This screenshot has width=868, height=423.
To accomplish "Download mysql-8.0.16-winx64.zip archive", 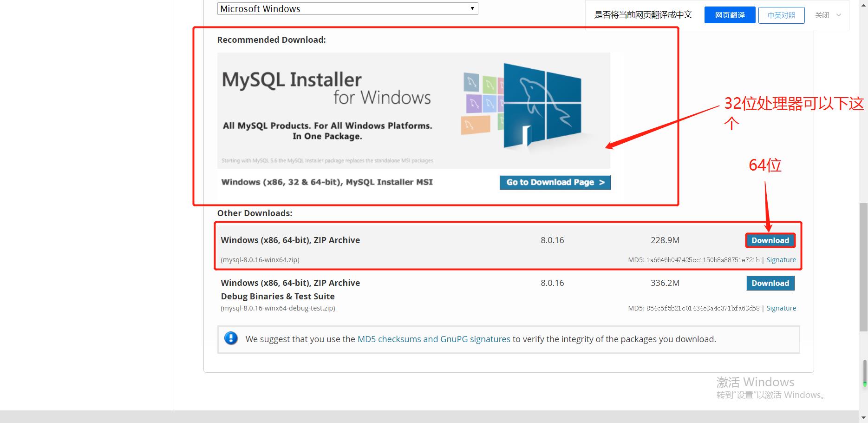I will pos(770,240).
